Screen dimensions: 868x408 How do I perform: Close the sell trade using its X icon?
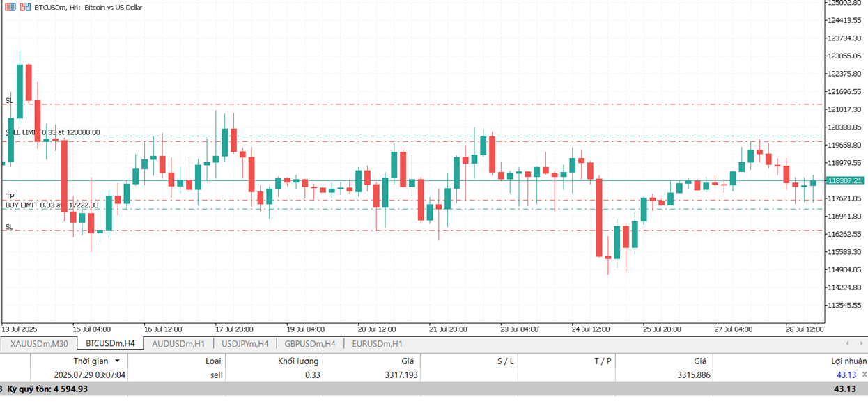click(865, 375)
